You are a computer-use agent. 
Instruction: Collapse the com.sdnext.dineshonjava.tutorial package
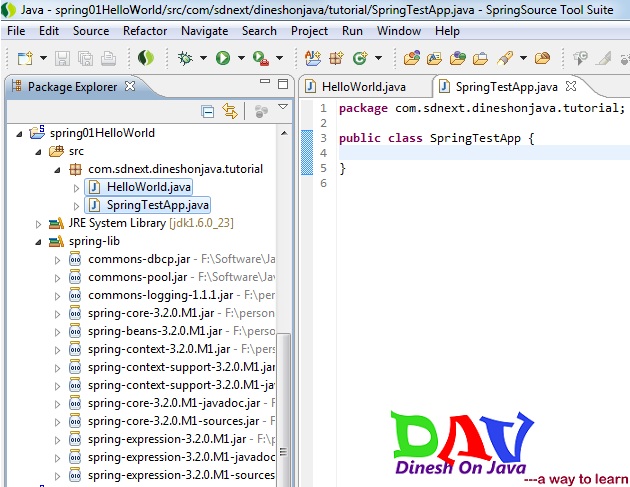[x=57, y=170]
